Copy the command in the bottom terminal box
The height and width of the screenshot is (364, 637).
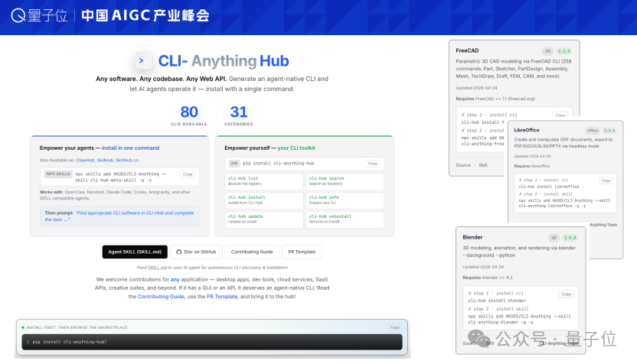tap(395, 327)
